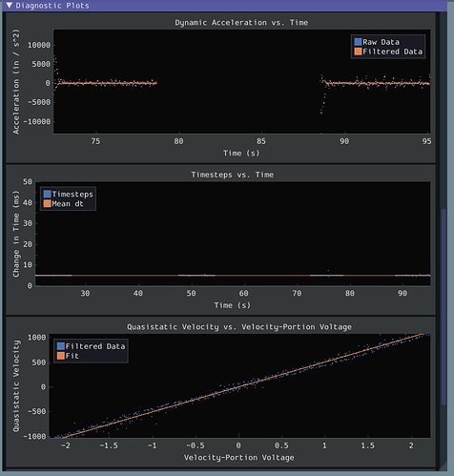Viewport: 454px width, 476px height.
Task: Toggle the Fit legend label
Action: pos(72,356)
